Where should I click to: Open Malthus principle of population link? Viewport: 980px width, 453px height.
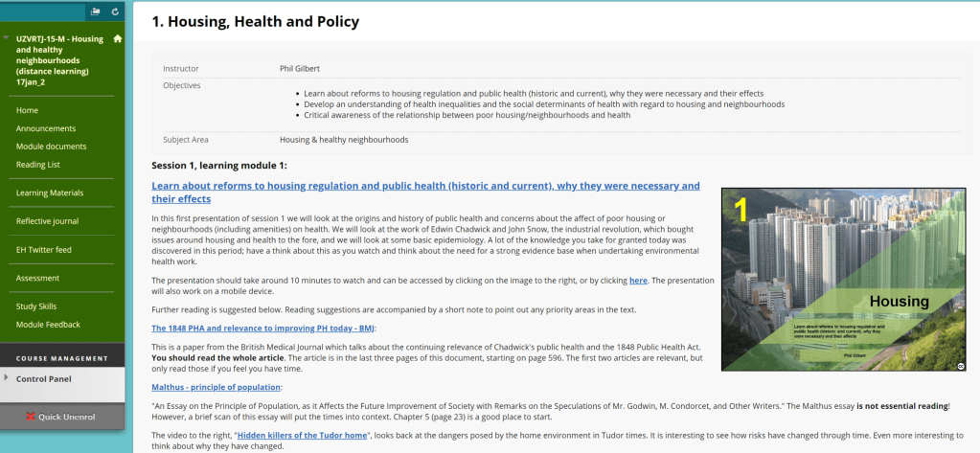pos(217,387)
